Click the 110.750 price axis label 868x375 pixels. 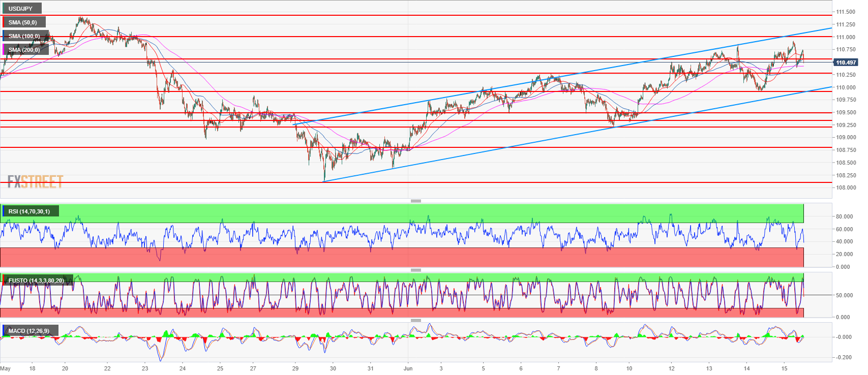(x=846, y=49)
